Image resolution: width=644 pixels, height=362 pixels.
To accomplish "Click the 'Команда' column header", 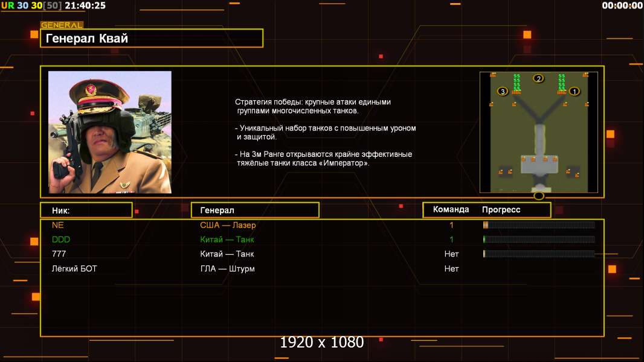I will click(451, 209).
